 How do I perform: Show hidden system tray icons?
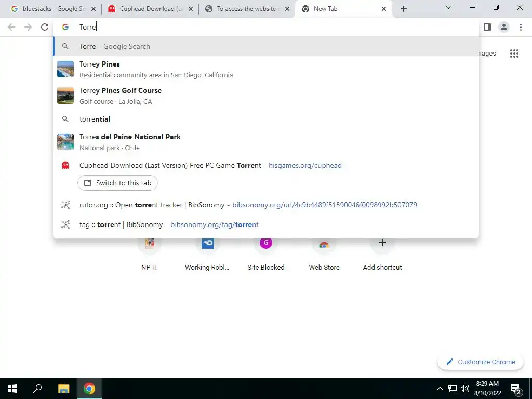click(440, 389)
